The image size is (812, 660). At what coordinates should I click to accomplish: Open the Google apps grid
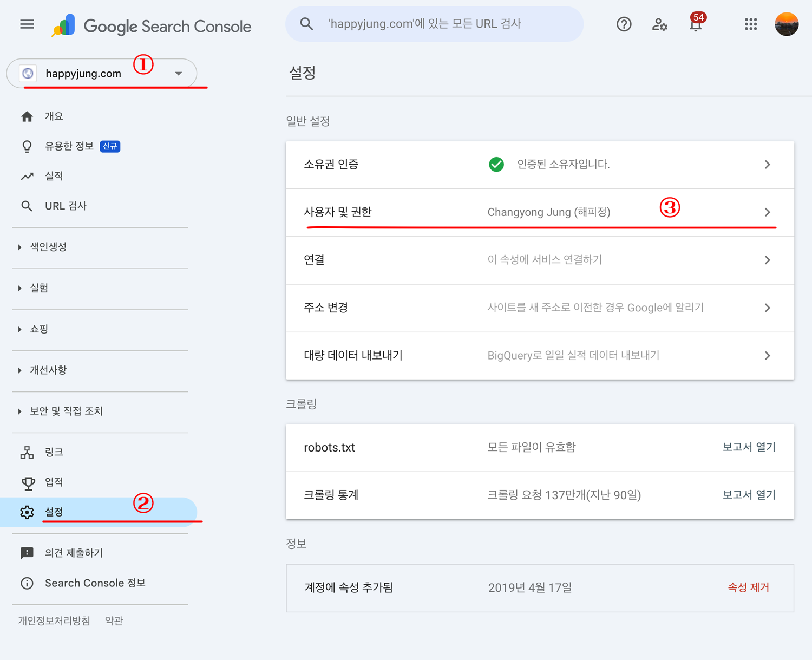point(750,24)
